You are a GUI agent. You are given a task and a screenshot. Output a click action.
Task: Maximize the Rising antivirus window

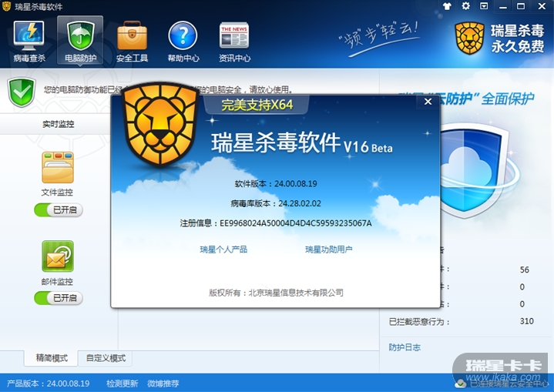(521, 6)
